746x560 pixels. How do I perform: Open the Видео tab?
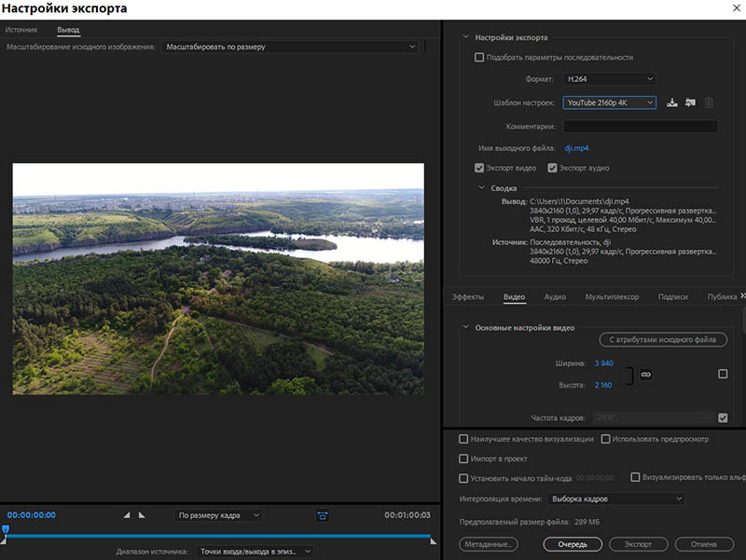515,296
